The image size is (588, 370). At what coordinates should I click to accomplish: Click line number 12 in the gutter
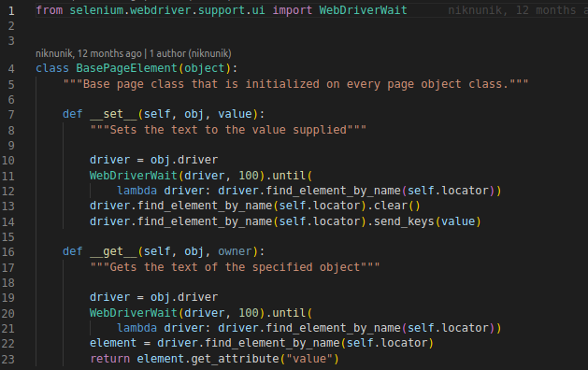8,192
